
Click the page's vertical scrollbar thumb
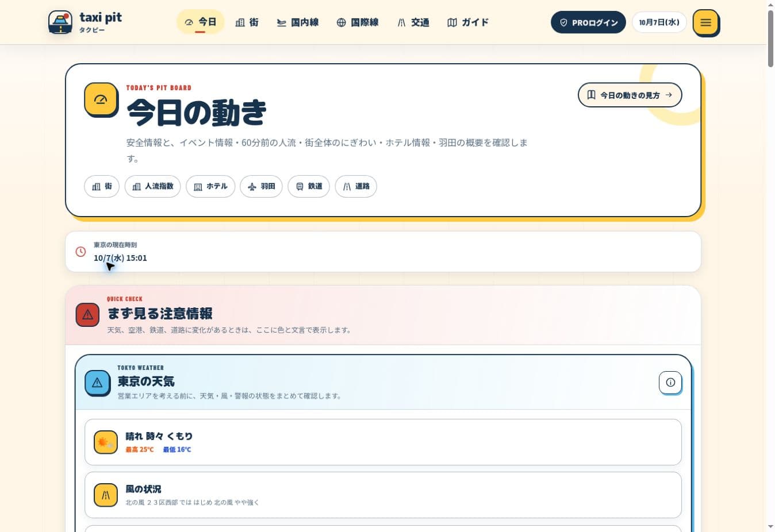[770, 37]
